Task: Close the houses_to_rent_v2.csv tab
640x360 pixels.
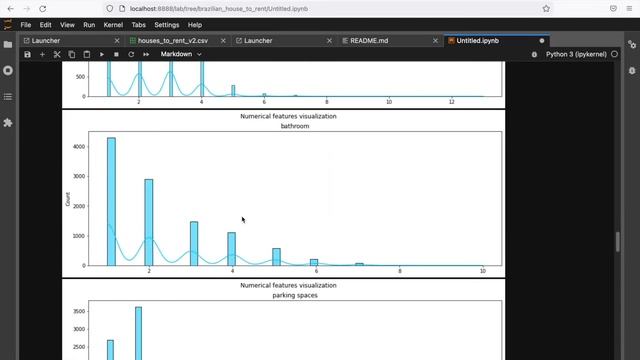Action: pyautogui.click(x=223, y=41)
